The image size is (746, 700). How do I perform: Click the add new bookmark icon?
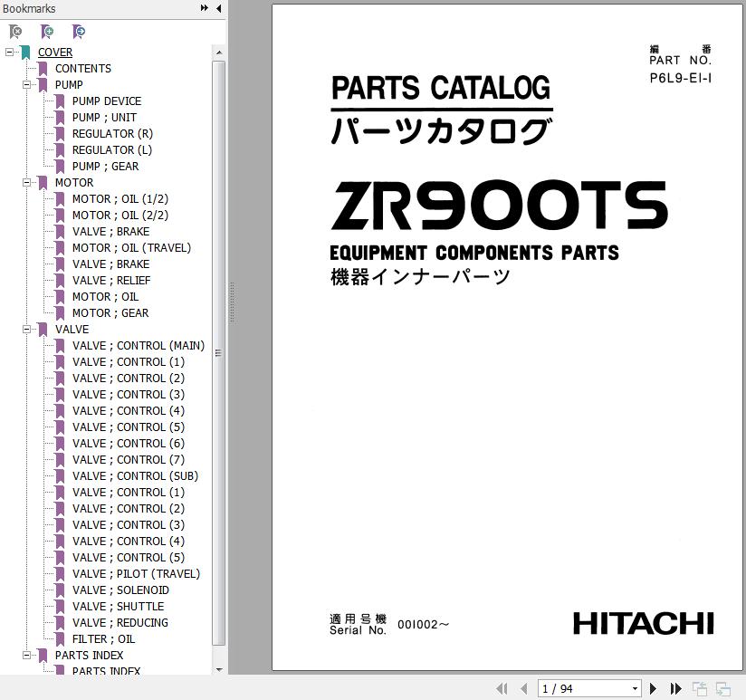[x=47, y=32]
